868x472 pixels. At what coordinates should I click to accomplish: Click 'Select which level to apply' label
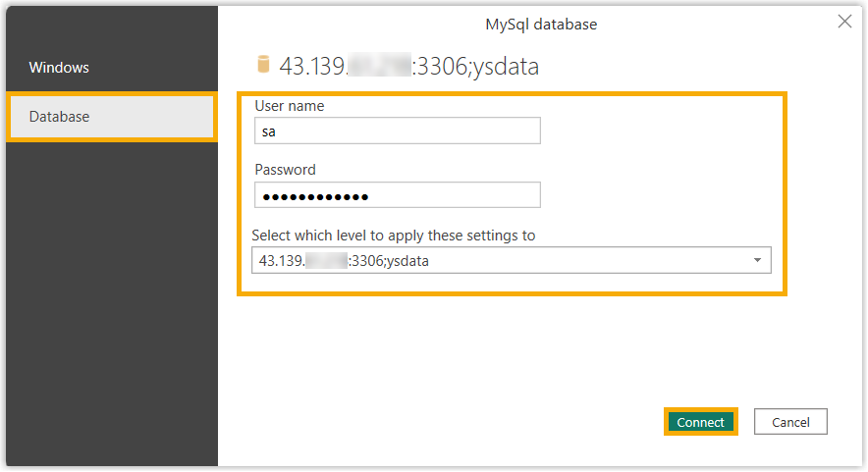394,236
